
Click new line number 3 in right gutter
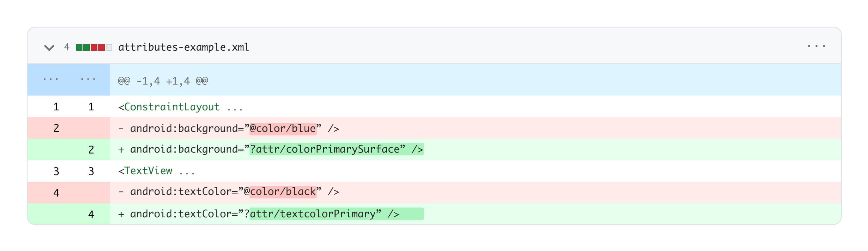(x=91, y=171)
